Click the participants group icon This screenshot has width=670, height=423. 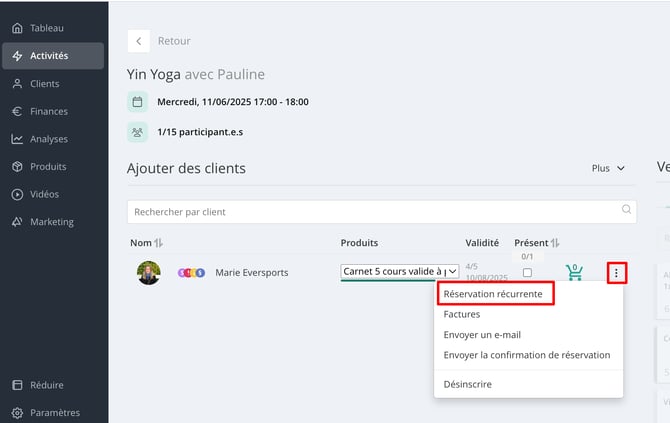click(137, 132)
